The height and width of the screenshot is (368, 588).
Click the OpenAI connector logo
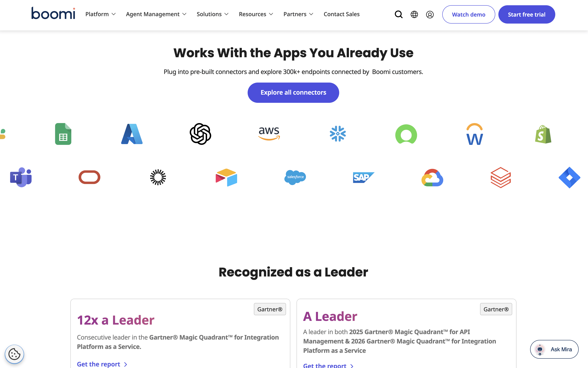200,134
